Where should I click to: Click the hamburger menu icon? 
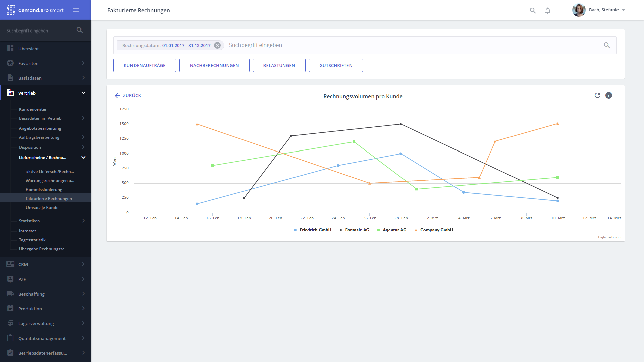[76, 10]
